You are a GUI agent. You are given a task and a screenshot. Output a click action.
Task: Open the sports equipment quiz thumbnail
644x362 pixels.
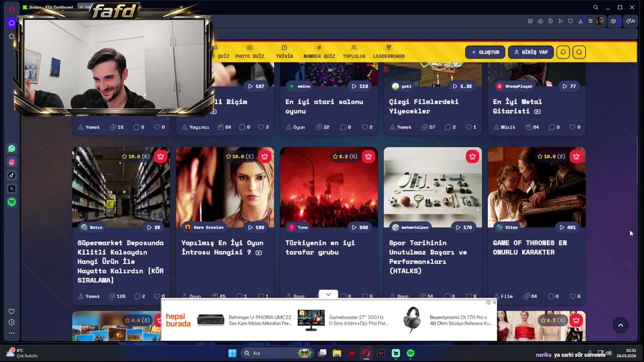(433, 187)
